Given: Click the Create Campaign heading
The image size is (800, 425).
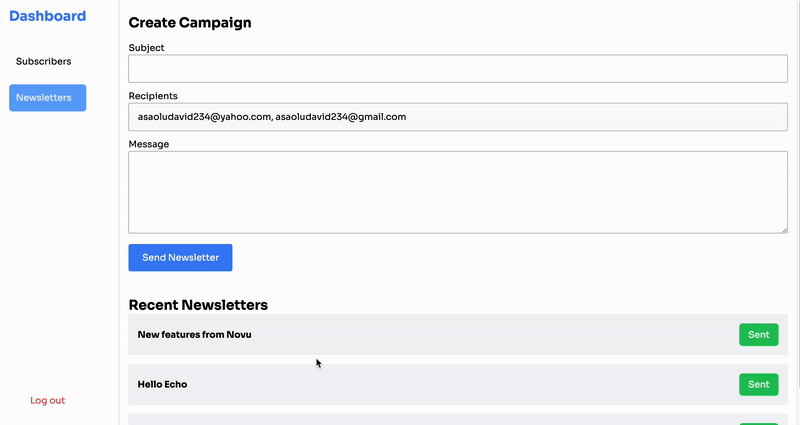Looking at the screenshot, I should pyautogui.click(x=190, y=22).
